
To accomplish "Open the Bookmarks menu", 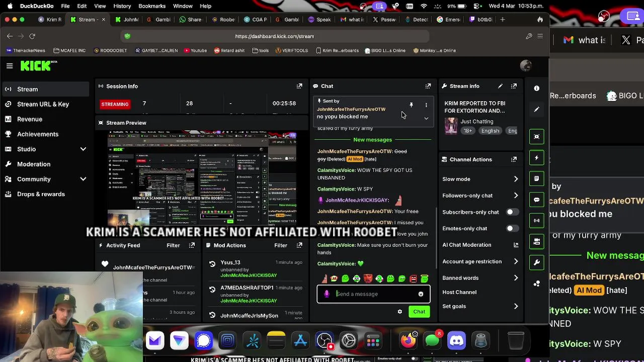I will tap(152, 6).
